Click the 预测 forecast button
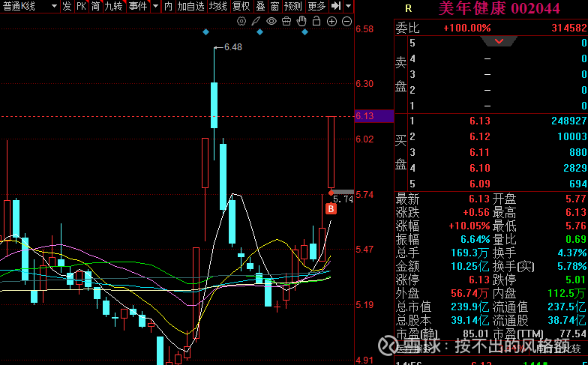This screenshot has width=588, height=365. click(x=293, y=6)
